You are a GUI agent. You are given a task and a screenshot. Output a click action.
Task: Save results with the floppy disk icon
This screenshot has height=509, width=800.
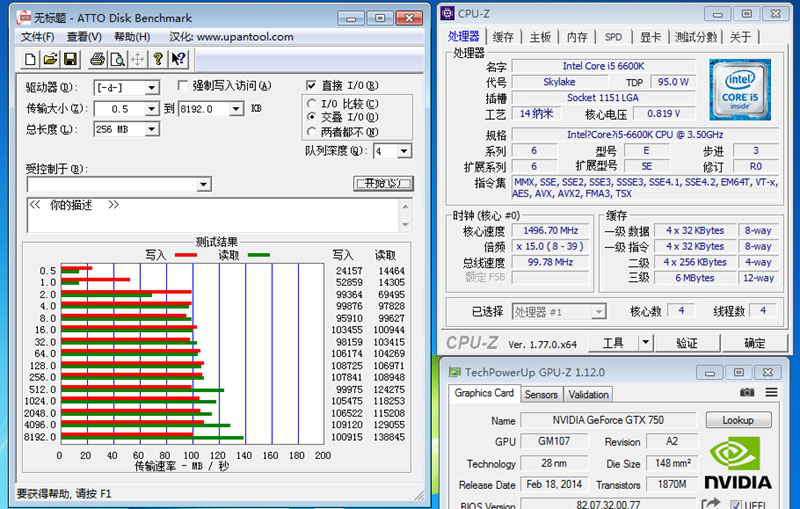(x=70, y=59)
